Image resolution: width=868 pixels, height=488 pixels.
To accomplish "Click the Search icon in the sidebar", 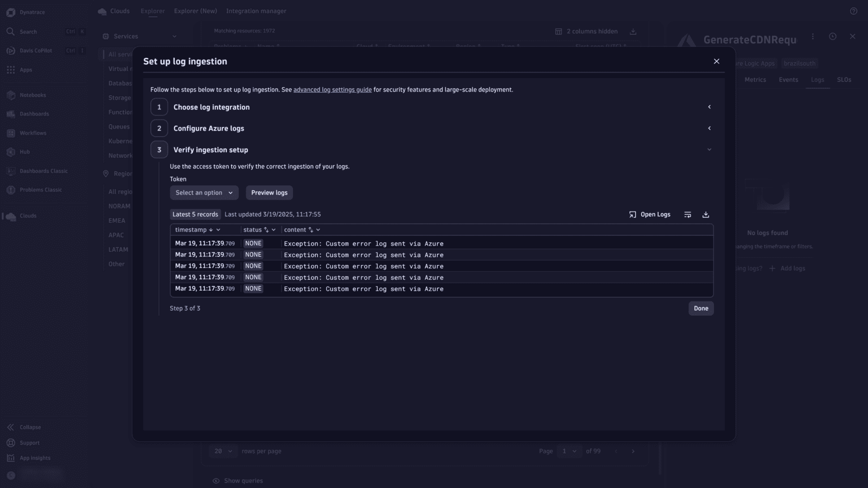I will [x=27, y=31].
